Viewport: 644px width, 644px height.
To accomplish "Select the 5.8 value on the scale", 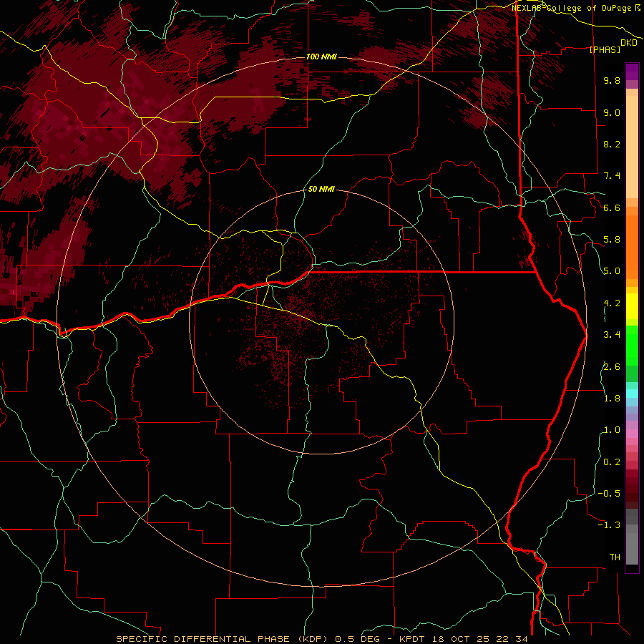I will click(x=612, y=240).
